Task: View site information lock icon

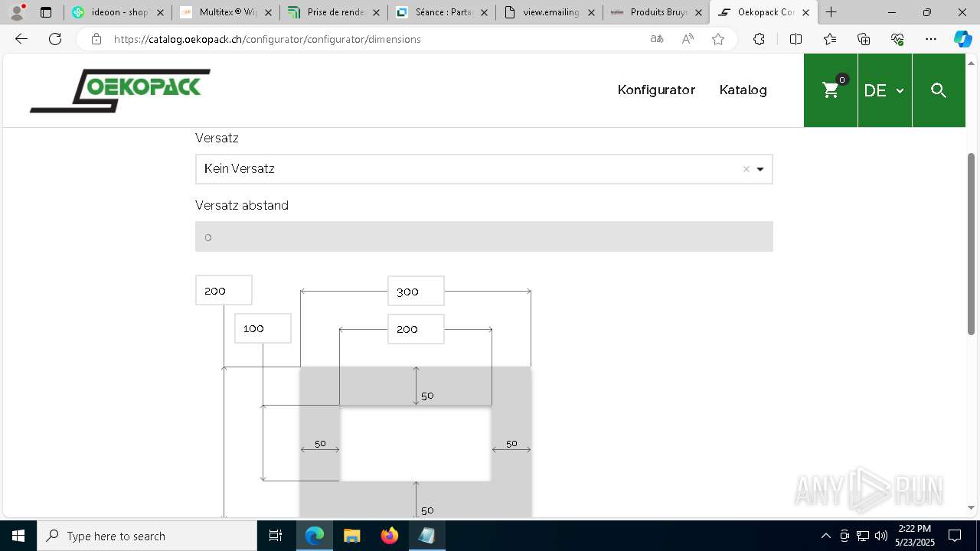Action: (96, 39)
